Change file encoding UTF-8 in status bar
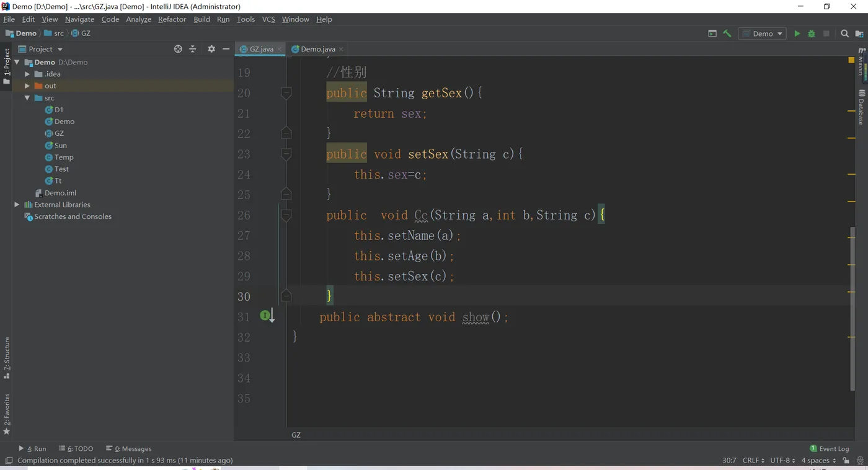The width and height of the screenshot is (868, 470). tap(782, 460)
